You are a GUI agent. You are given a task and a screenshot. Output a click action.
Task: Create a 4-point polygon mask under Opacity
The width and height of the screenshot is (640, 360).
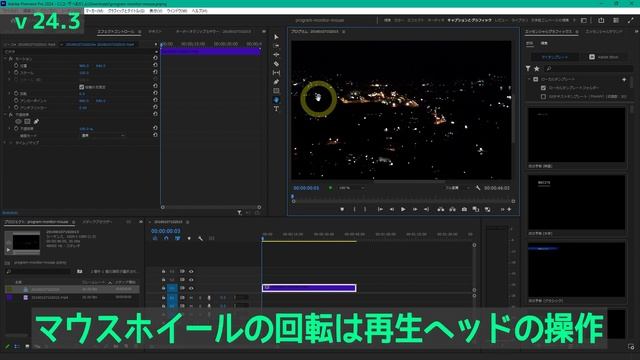click(27, 121)
